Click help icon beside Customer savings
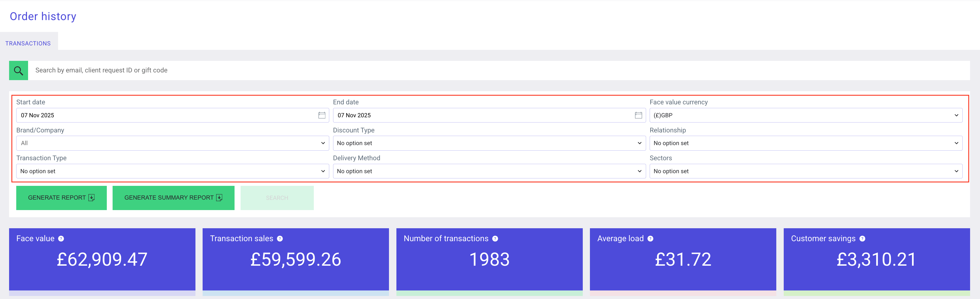Viewport: 980px width, 299px height. tap(862, 238)
